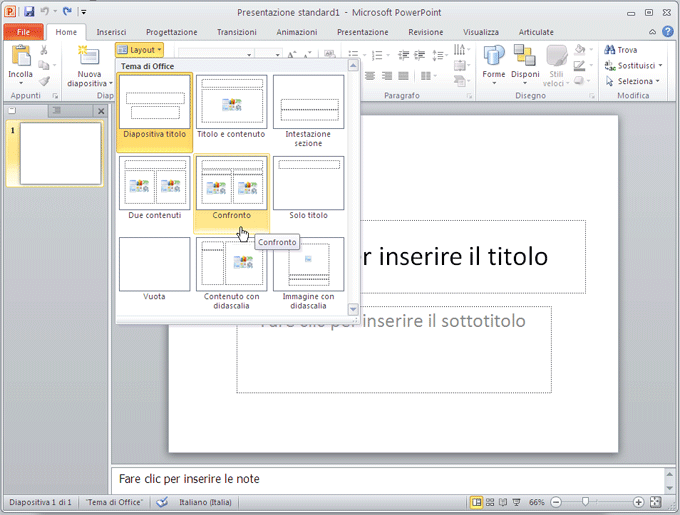Click the zoom slider handle
The width and height of the screenshot is (680, 515).
click(x=585, y=502)
